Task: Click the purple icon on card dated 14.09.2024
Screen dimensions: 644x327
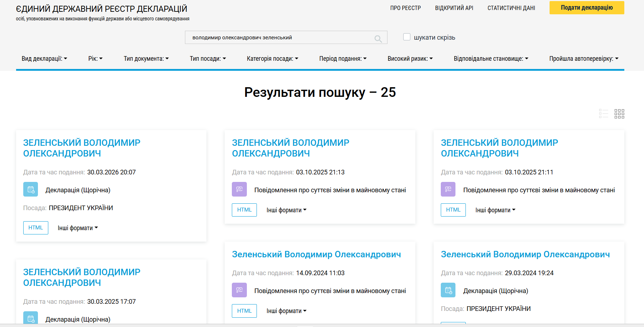Action: click(x=239, y=290)
